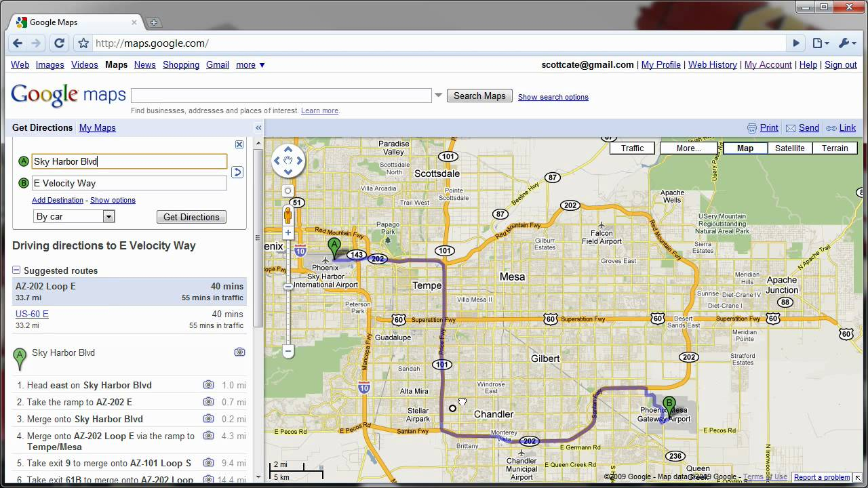The height and width of the screenshot is (488, 868).
Task: Go forward with the browser forward arrow
Action: (x=36, y=43)
